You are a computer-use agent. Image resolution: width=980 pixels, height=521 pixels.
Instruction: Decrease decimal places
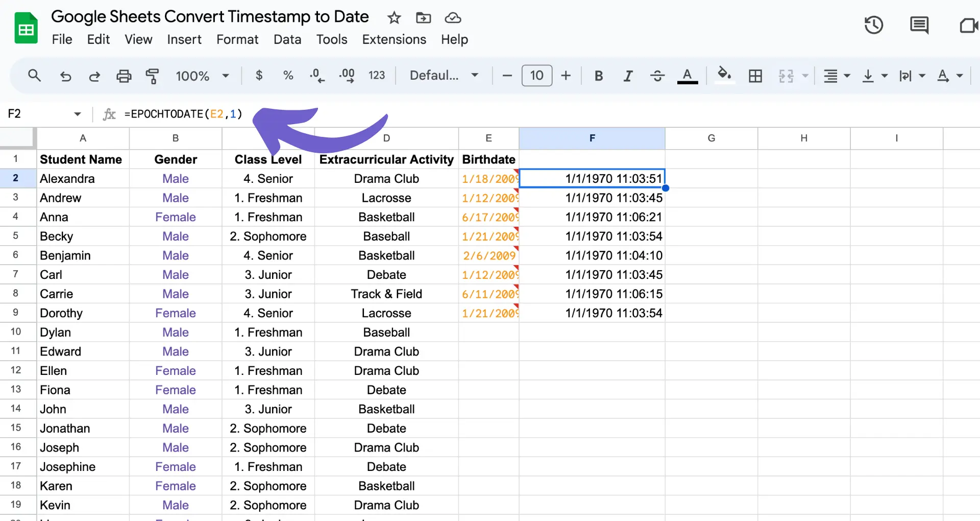click(x=317, y=76)
